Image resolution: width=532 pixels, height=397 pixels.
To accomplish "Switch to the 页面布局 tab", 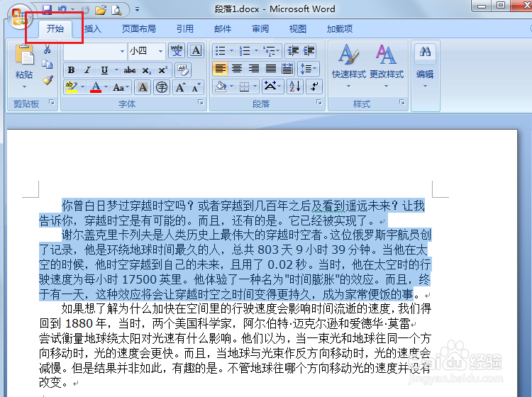I will point(139,29).
